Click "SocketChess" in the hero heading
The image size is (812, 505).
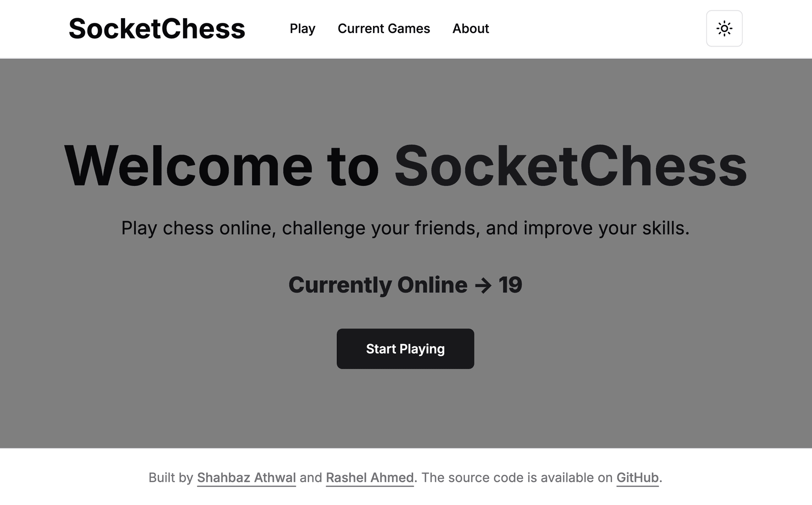pyautogui.click(x=571, y=166)
